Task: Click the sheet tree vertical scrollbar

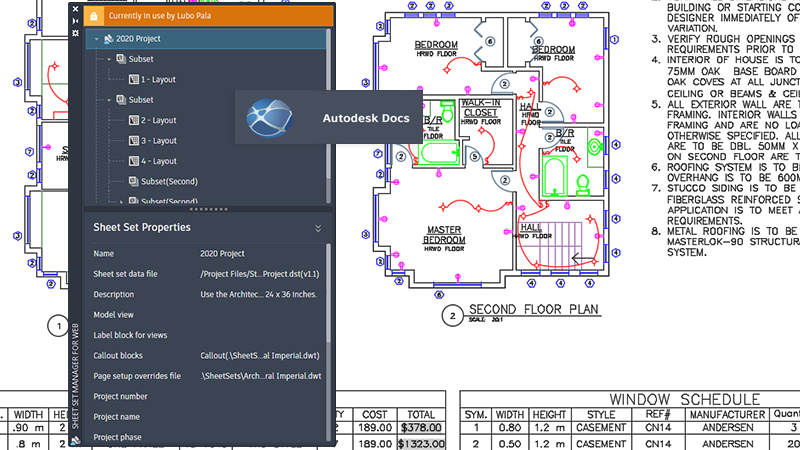Action: [x=328, y=105]
